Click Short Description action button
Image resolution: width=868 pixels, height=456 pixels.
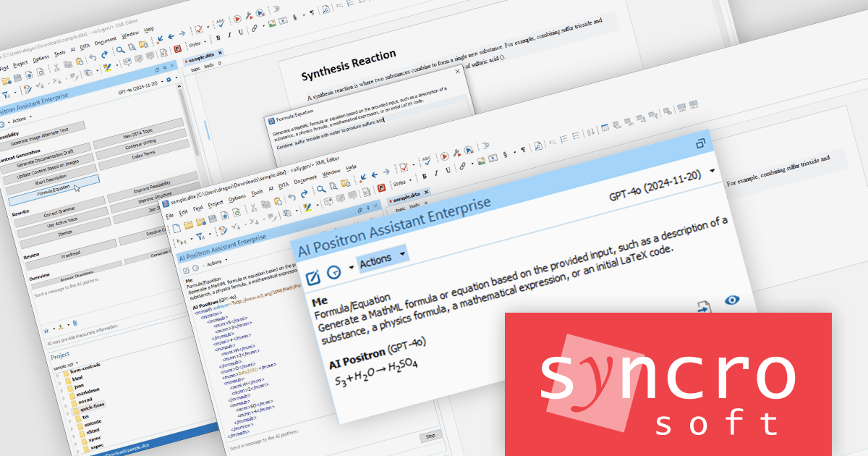(x=52, y=180)
